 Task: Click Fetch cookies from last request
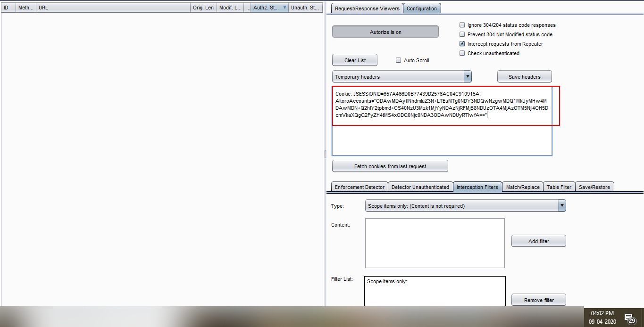coord(390,166)
